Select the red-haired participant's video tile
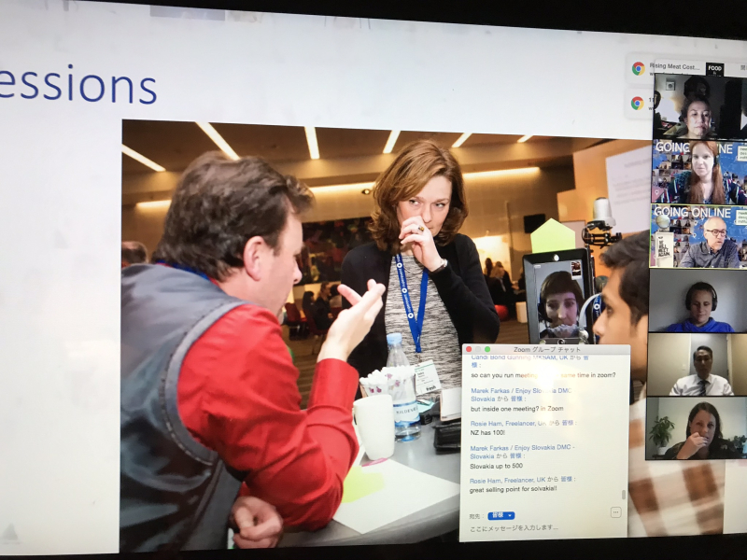The height and width of the screenshot is (560, 747). coord(698,173)
